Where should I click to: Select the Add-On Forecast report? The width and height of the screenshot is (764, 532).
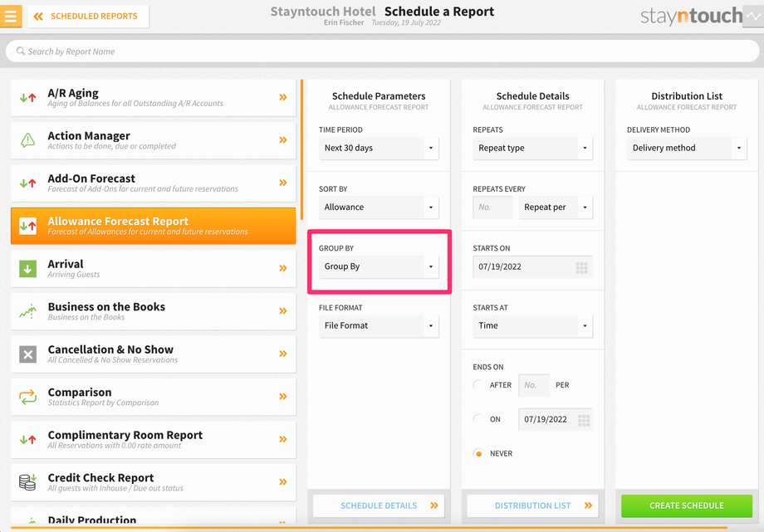click(x=153, y=183)
